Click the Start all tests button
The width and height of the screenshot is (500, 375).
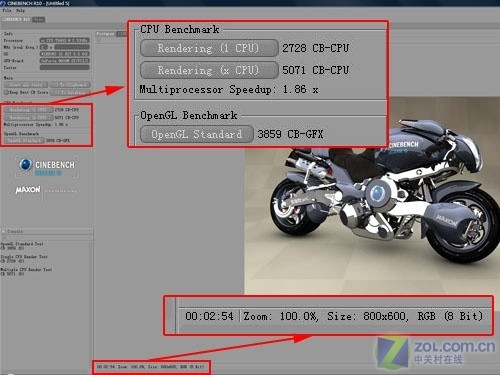tap(26, 85)
